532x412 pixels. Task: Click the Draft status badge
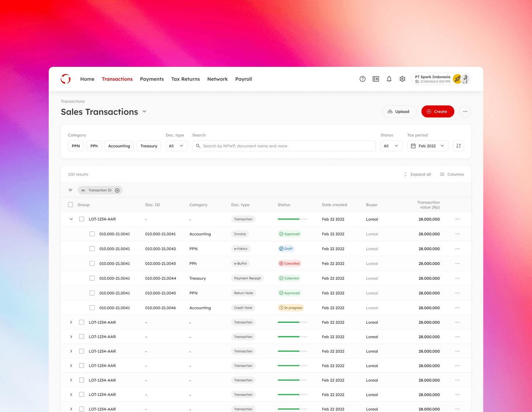tap(286, 249)
